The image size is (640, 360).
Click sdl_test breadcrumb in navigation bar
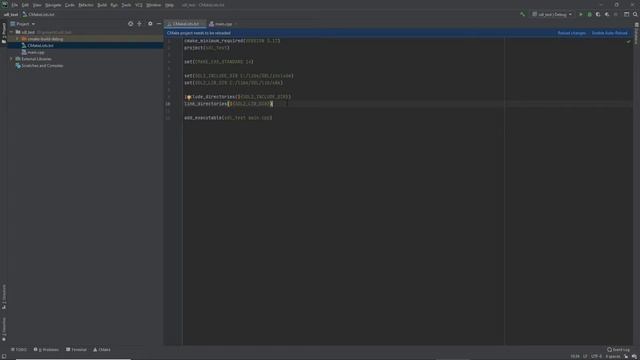[x=11, y=14]
